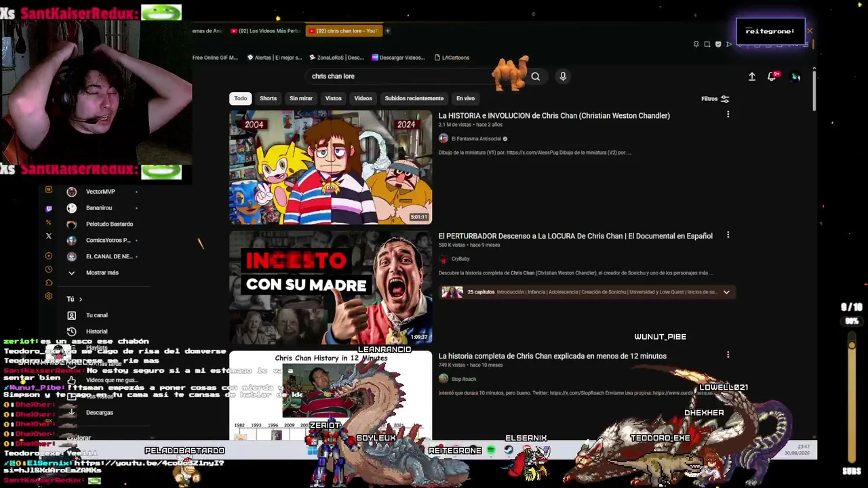Select the Videos filter chip
868x488 pixels.
363,98
